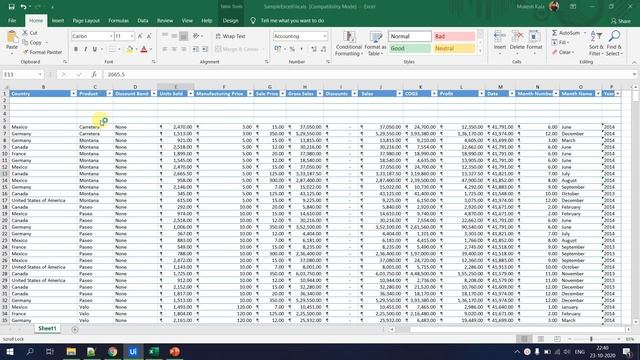Screen dimensions: 640x360
Task: Click the fill color bucket icon
Action: point(130,49)
